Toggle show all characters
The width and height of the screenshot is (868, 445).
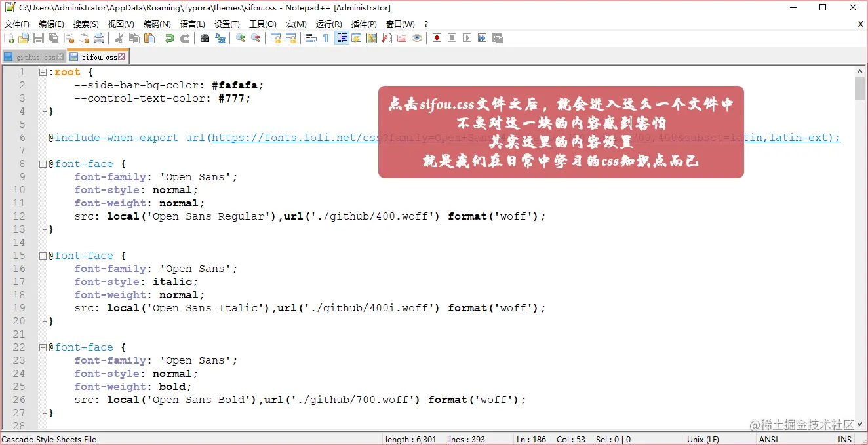[326, 38]
